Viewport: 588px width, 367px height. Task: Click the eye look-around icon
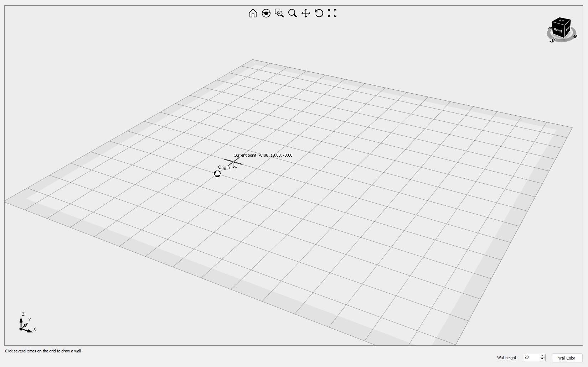pos(266,13)
